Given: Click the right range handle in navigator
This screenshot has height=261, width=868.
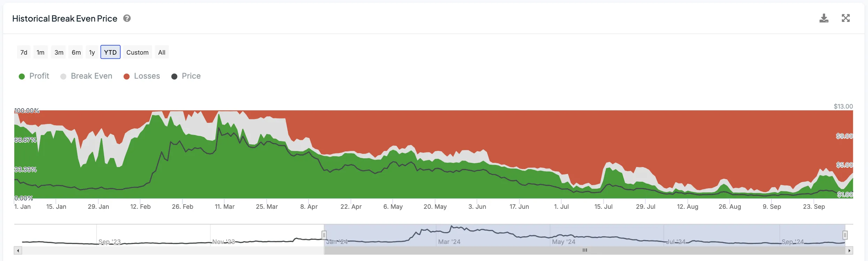Looking at the screenshot, I should [845, 235].
